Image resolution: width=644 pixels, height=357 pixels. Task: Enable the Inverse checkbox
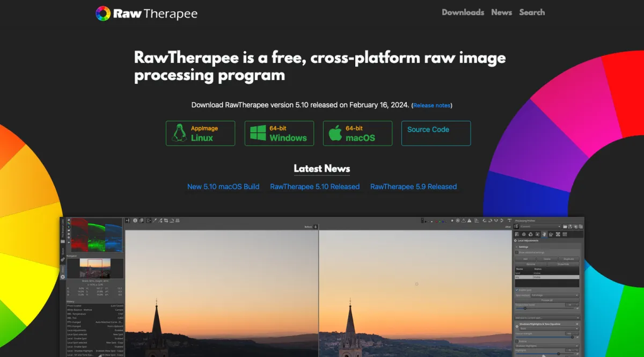click(517, 341)
